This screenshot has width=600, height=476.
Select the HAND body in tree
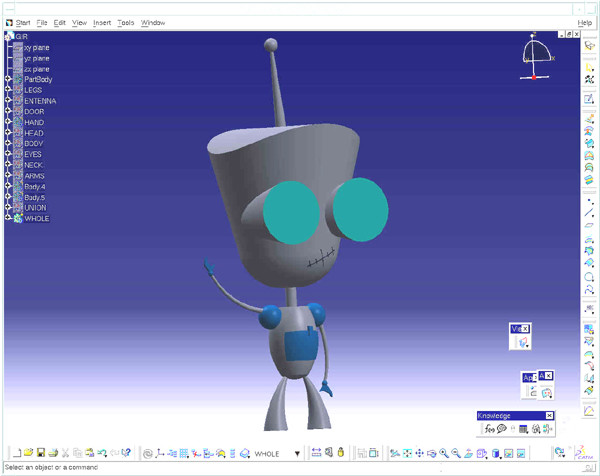coord(34,122)
